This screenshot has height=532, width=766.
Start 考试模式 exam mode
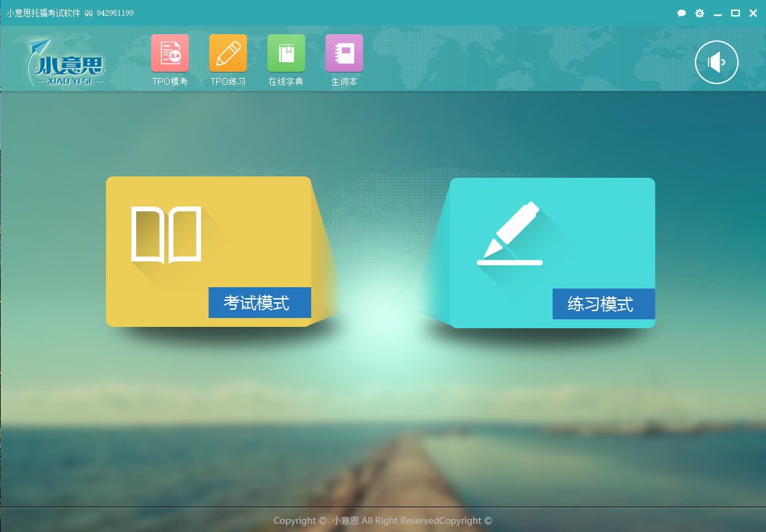[x=259, y=302]
